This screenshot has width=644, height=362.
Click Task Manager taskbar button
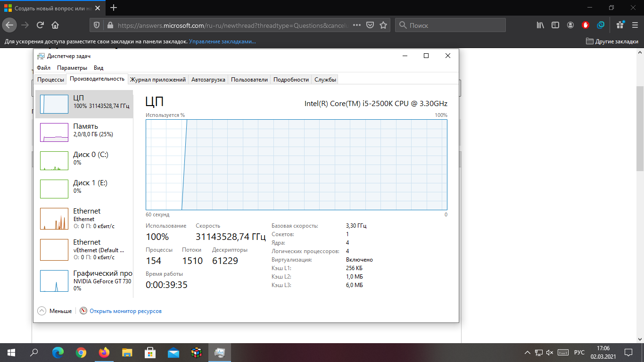tap(219, 353)
